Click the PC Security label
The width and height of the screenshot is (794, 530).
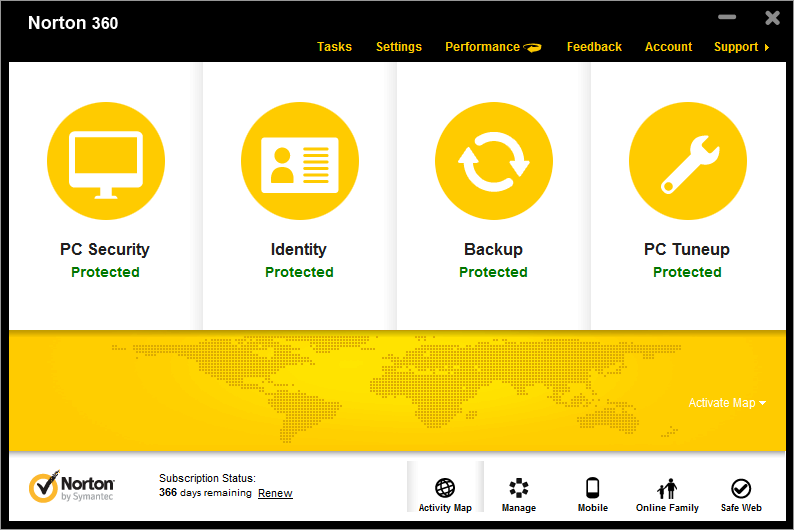pos(105,249)
